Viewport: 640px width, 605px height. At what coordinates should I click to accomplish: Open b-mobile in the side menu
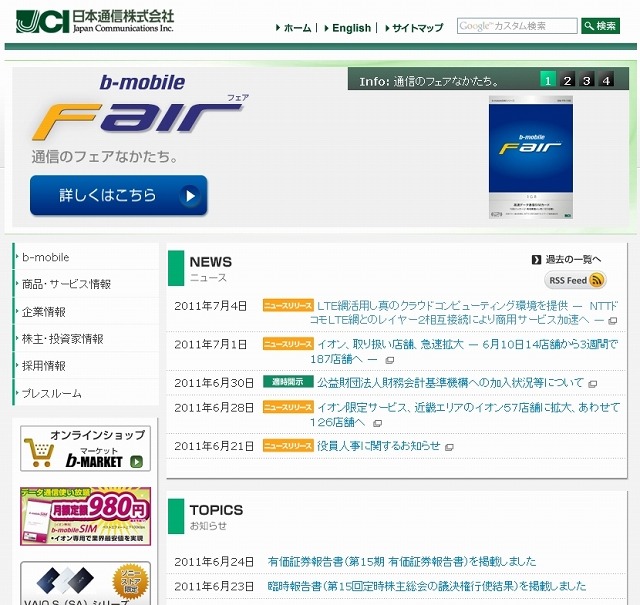[86, 257]
